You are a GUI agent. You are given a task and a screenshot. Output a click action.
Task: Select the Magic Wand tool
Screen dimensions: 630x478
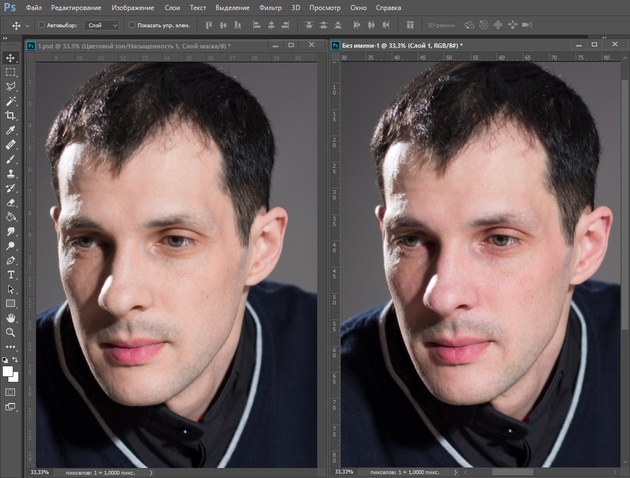pyautogui.click(x=10, y=101)
